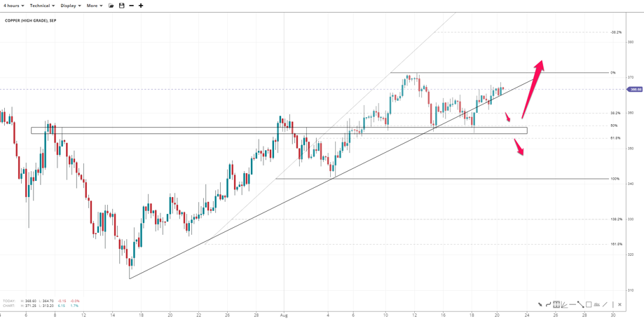
Task: Select the Abc text annotation tool
Action: (x=597, y=304)
